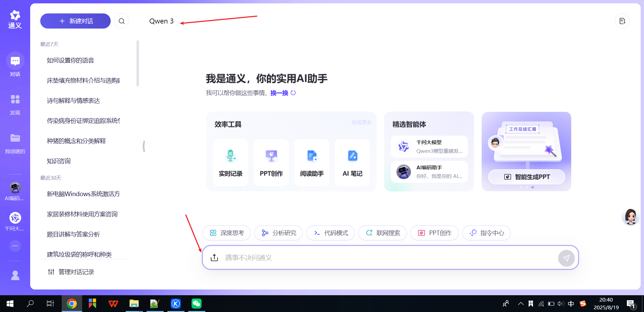Open the 建筑垃圾袋的称呼和种类 conversation
This screenshot has height=312, width=644.
click(79, 255)
